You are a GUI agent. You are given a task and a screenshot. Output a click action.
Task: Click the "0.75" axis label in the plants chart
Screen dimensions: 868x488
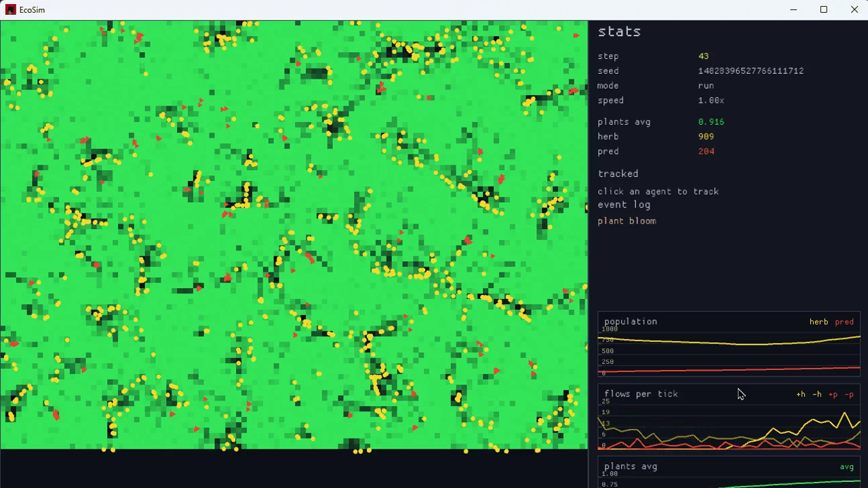pyautogui.click(x=610, y=485)
